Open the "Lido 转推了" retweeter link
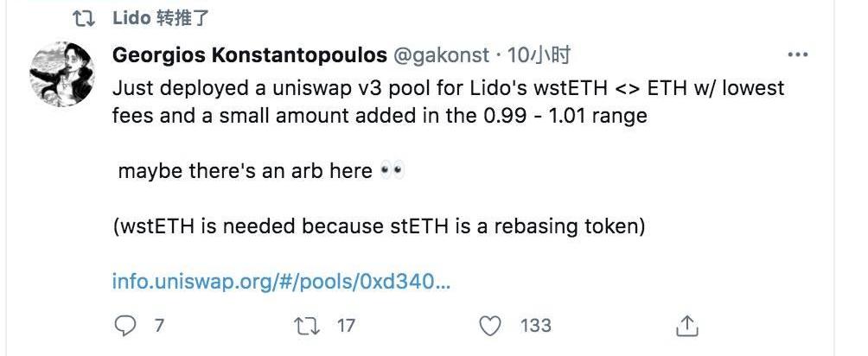This screenshot has width=868, height=356. pos(162,18)
